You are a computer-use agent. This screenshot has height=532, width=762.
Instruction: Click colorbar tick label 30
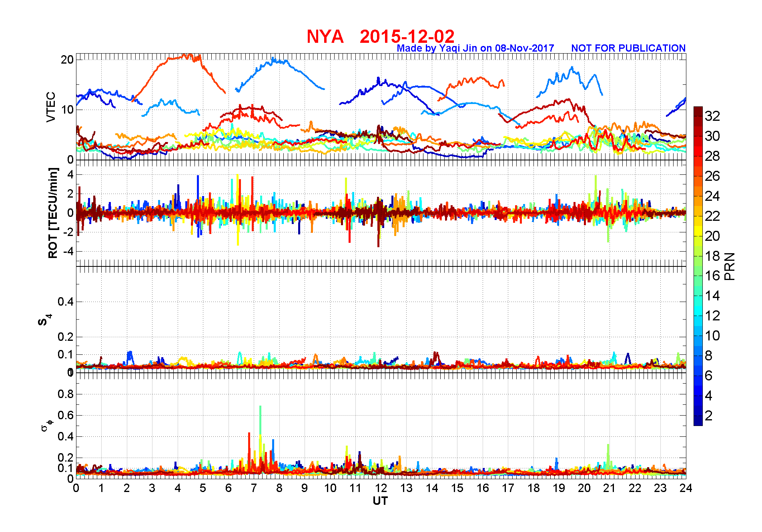(x=712, y=136)
